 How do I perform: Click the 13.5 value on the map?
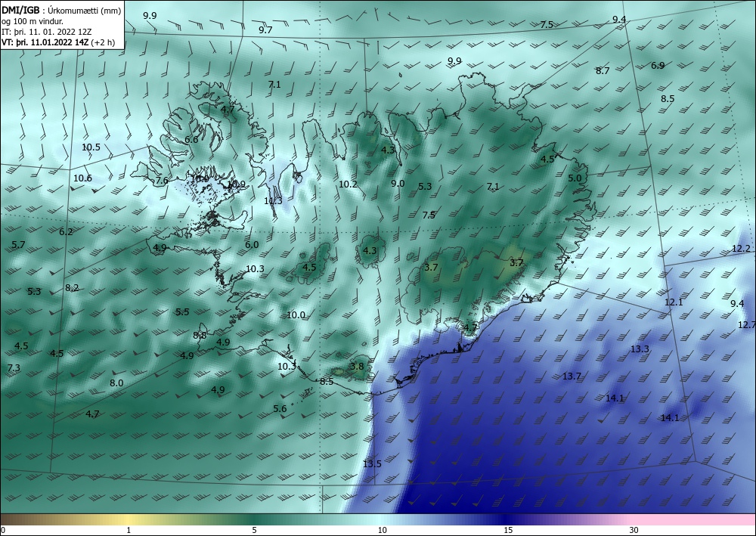(372, 463)
